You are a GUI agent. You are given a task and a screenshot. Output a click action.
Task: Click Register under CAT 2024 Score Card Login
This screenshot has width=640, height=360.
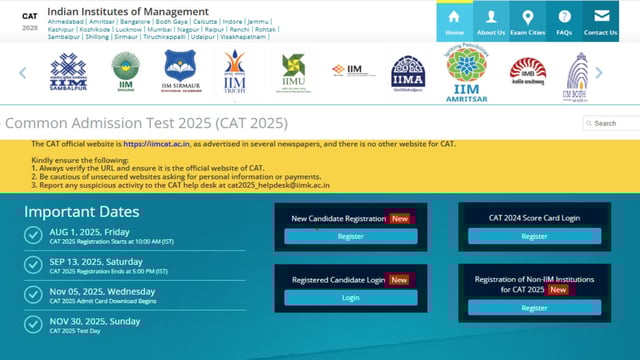[x=534, y=236]
